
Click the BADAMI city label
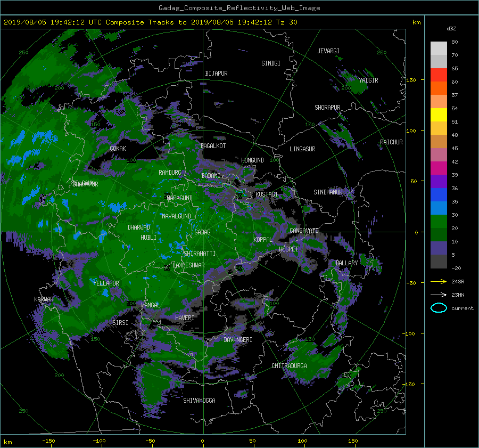point(211,176)
